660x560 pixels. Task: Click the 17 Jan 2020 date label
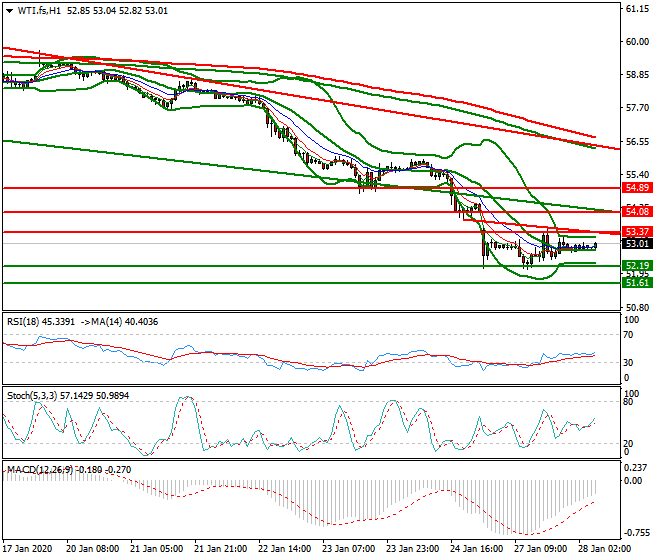pos(27,549)
